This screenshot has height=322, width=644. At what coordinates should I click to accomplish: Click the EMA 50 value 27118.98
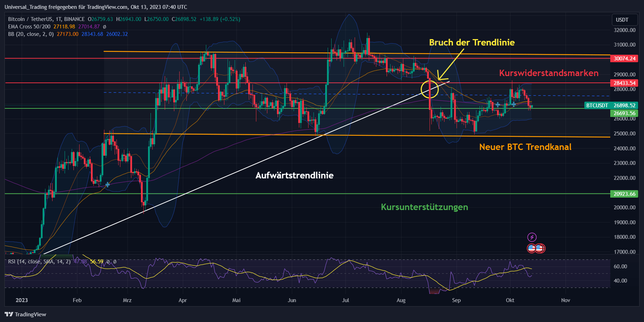(64, 27)
